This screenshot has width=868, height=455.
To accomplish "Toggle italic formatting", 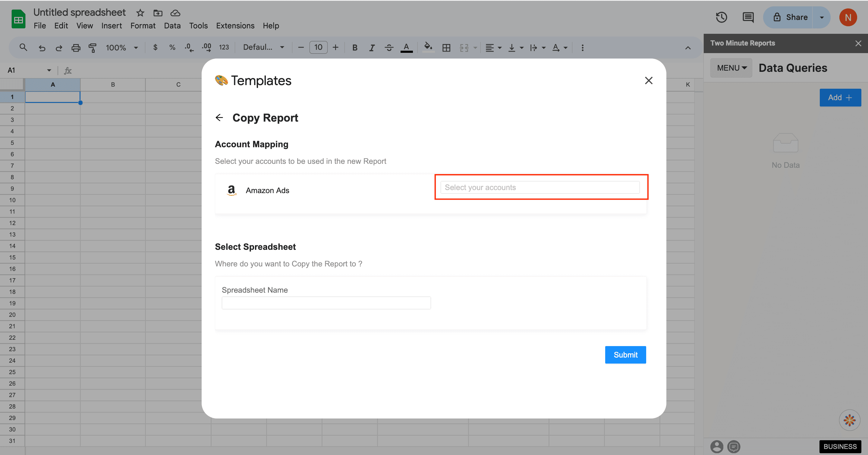I will coord(372,48).
